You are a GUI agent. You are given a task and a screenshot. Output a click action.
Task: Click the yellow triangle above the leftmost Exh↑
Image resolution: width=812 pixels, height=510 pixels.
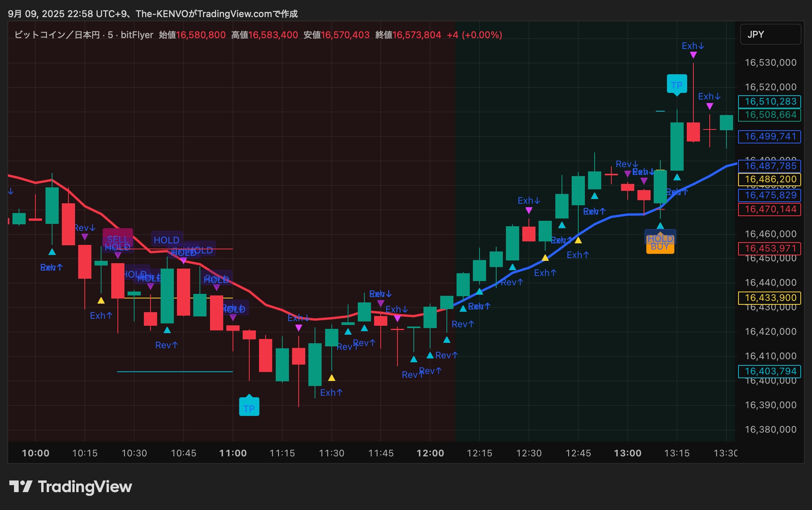click(101, 300)
